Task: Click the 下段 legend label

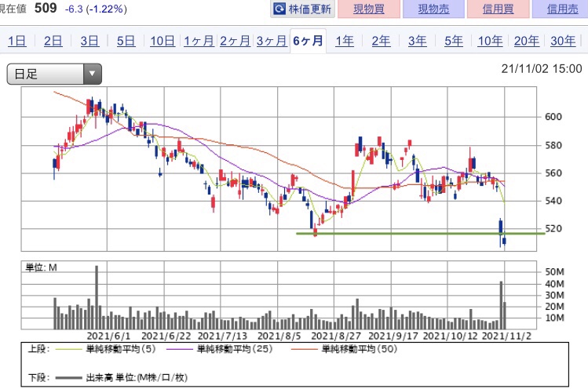Action: click(x=38, y=378)
